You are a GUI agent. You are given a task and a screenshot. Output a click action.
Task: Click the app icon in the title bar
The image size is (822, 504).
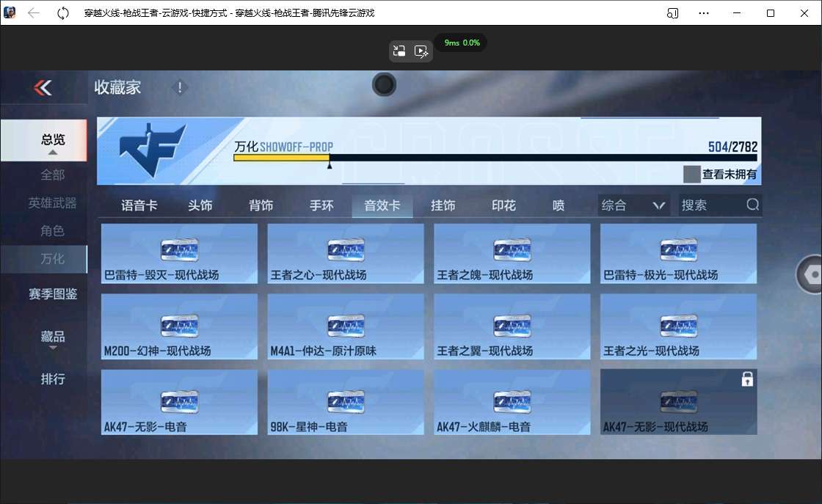[10, 12]
